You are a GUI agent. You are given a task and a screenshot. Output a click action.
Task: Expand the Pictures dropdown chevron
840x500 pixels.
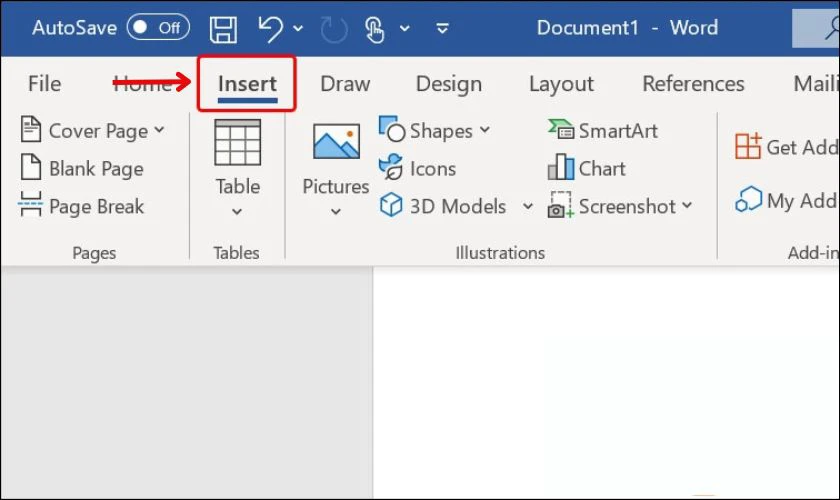click(x=336, y=212)
